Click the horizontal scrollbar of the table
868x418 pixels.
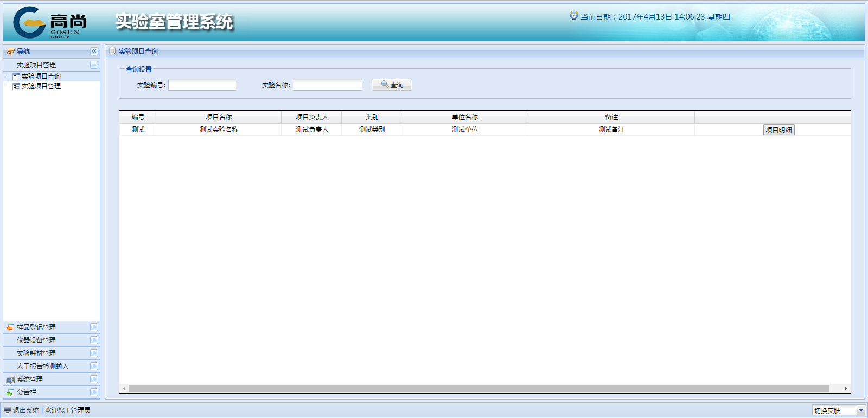(x=478, y=388)
